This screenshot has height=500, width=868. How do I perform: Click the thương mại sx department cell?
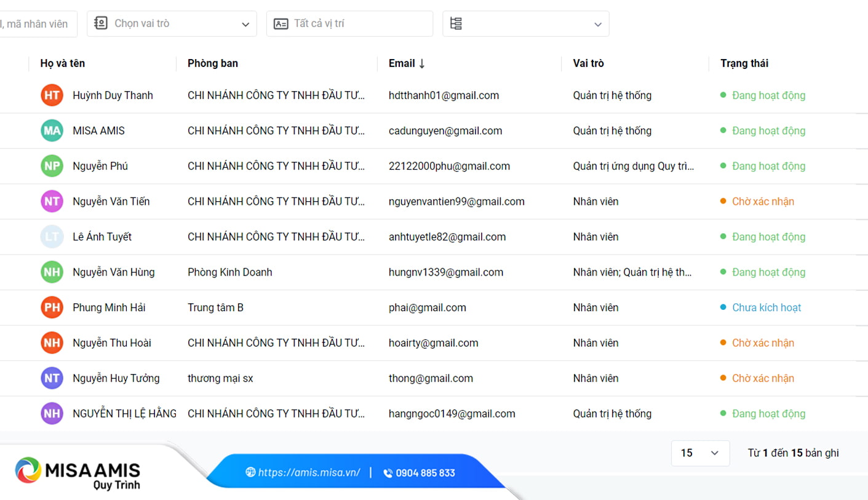point(220,378)
